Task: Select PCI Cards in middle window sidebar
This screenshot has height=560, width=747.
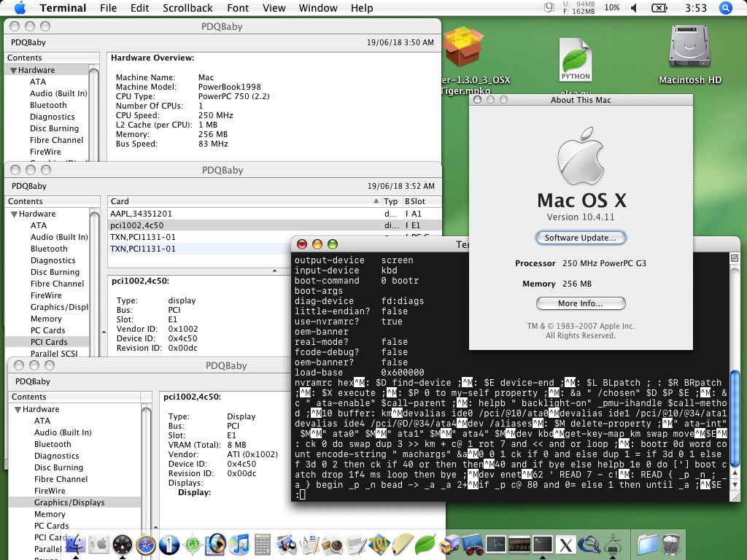Action: pos(49,342)
